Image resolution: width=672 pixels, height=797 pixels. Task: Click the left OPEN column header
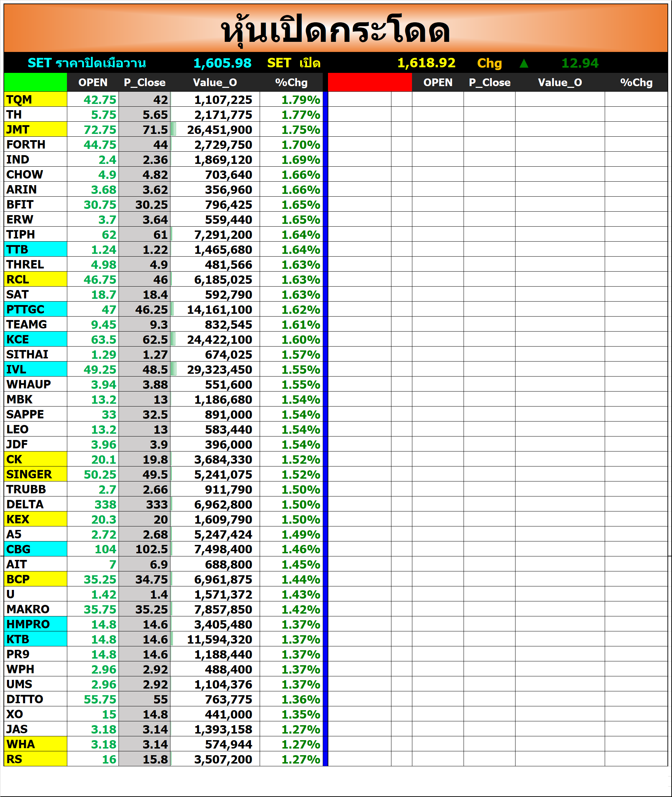[x=93, y=82]
